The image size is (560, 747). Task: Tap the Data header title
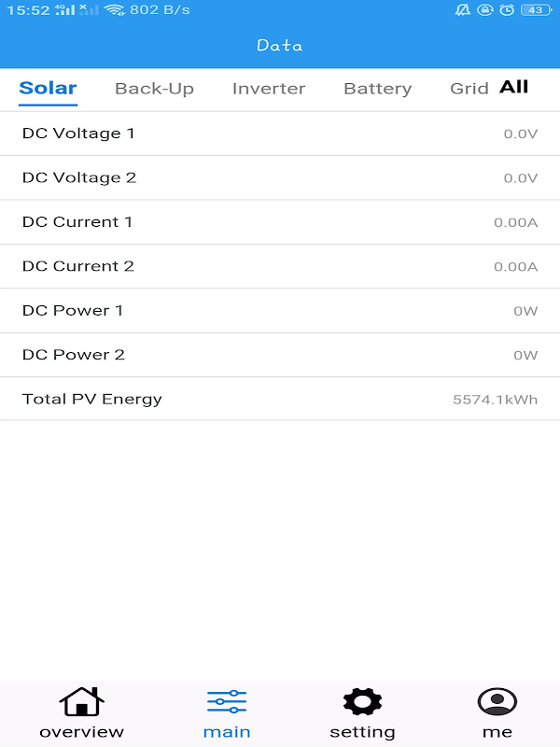coord(279,45)
